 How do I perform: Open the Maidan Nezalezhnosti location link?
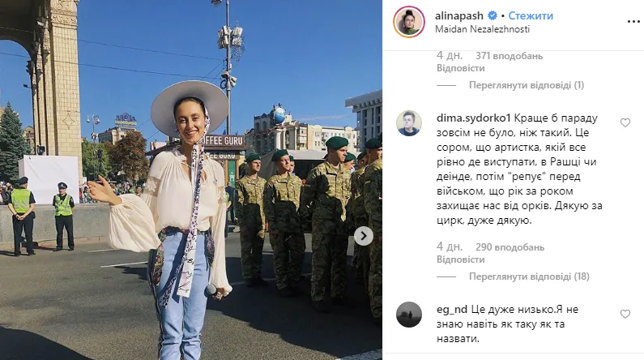pos(482,29)
